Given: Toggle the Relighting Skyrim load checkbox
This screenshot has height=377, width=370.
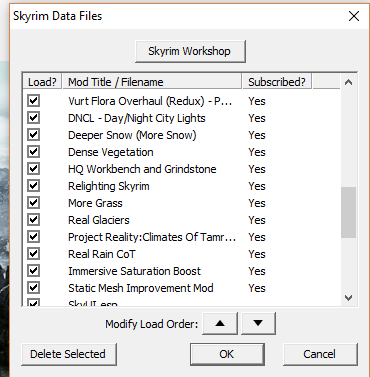Looking at the screenshot, I should point(34,186).
